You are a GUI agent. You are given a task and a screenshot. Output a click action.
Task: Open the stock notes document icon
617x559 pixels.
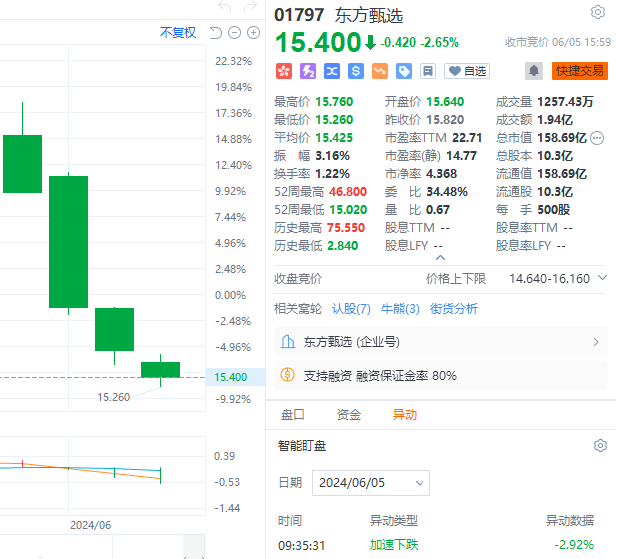tap(428, 71)
